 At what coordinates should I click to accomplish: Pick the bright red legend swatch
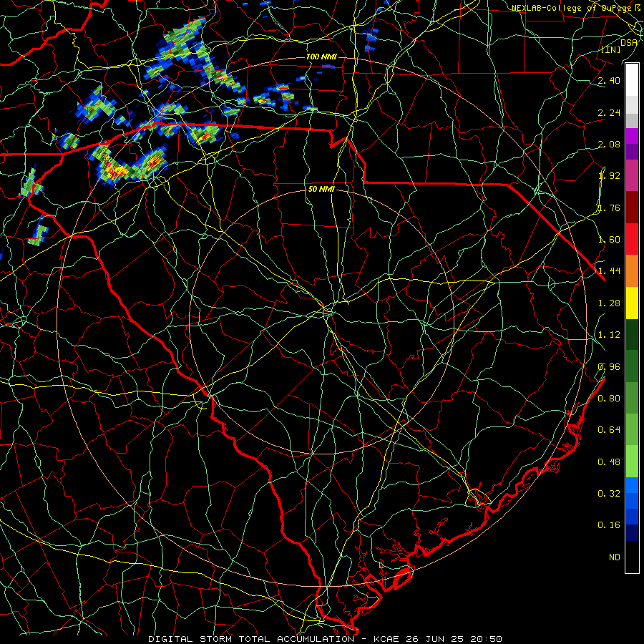(632, 239)
